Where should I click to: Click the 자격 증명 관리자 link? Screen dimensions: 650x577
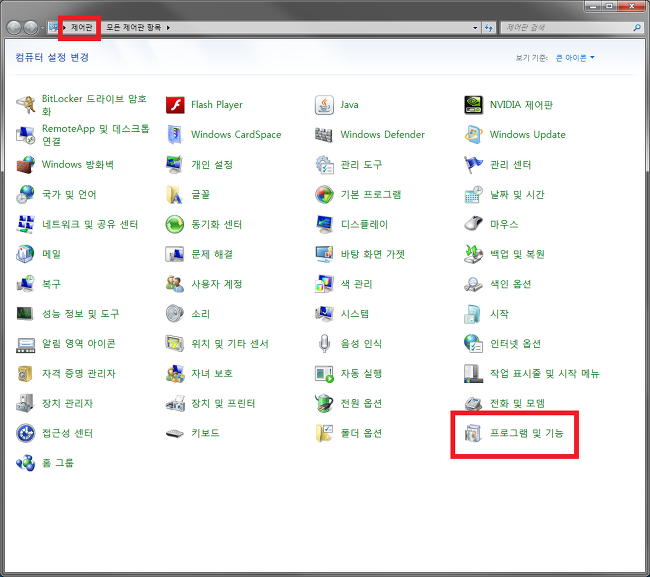click(79, 373)
